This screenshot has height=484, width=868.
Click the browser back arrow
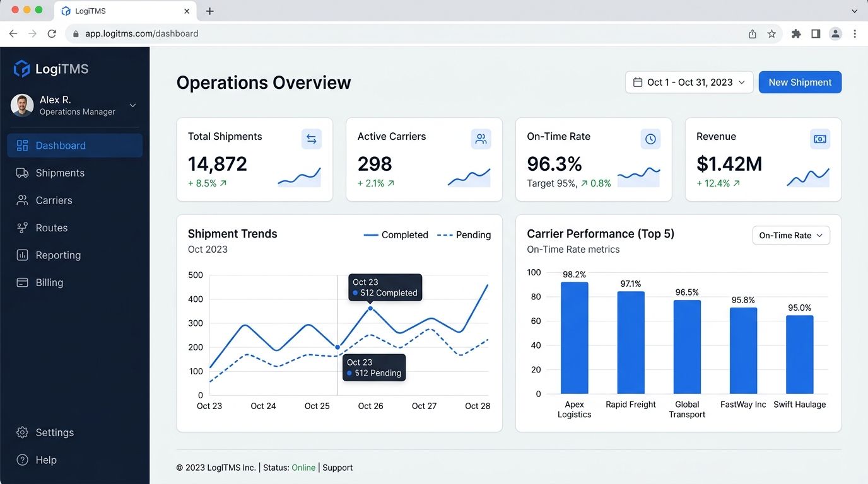click(13, 33)
